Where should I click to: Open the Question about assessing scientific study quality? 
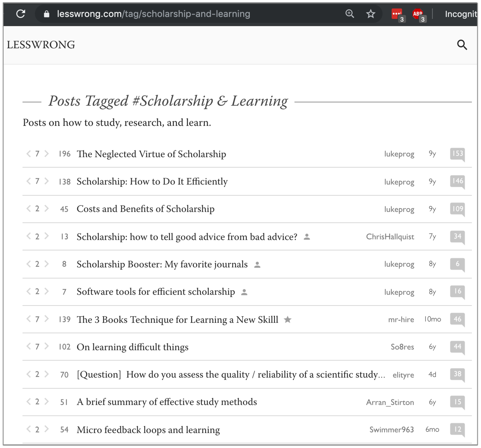[x=231, y=375]
